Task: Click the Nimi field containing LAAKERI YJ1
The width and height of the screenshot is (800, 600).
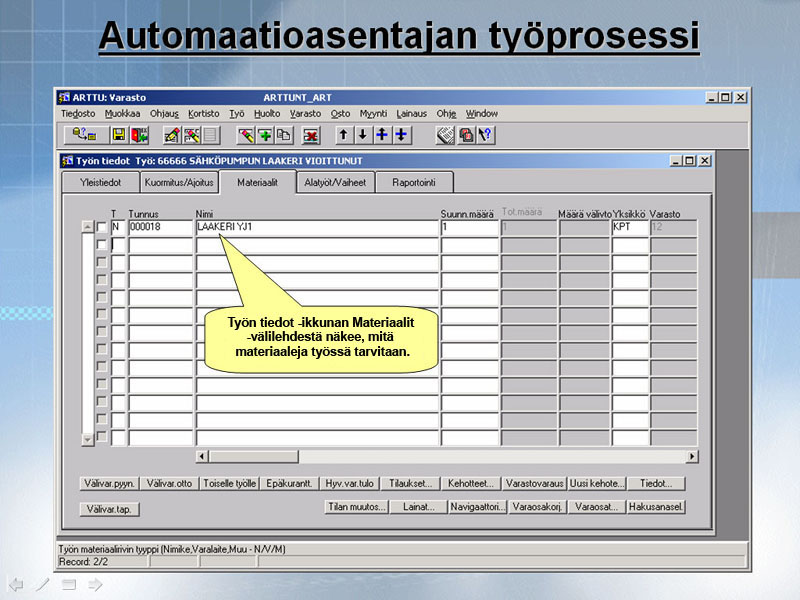Action: point(316,228)
